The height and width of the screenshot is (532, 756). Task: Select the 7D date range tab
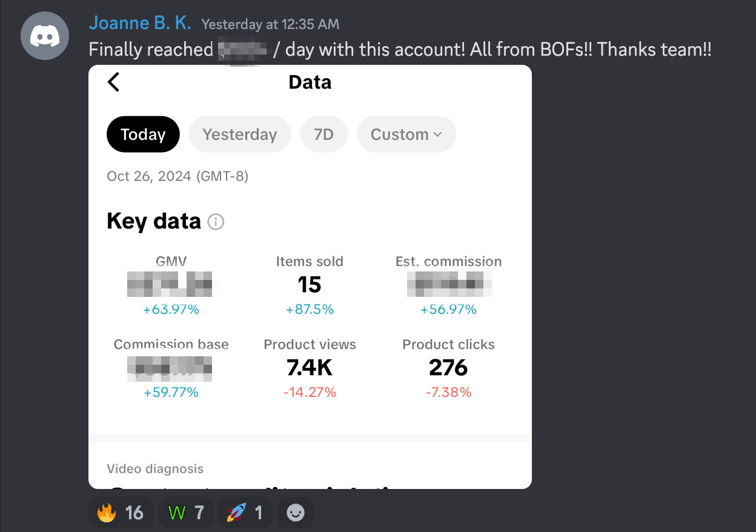(x=324, y=135)
